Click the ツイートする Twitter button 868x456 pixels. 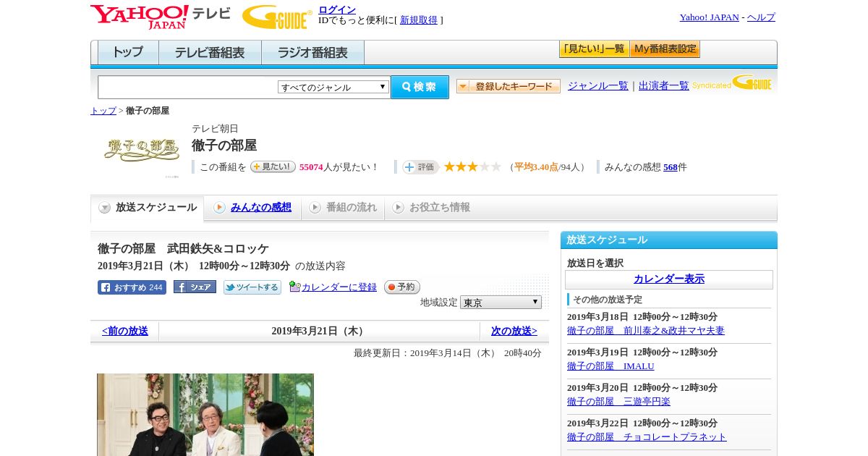252,287
